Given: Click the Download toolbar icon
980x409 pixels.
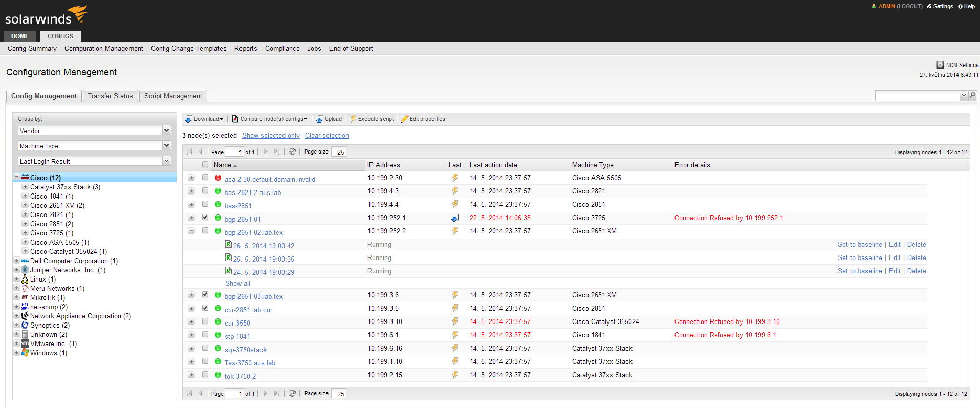Looking at the screenshot, I should click(188, 119).
